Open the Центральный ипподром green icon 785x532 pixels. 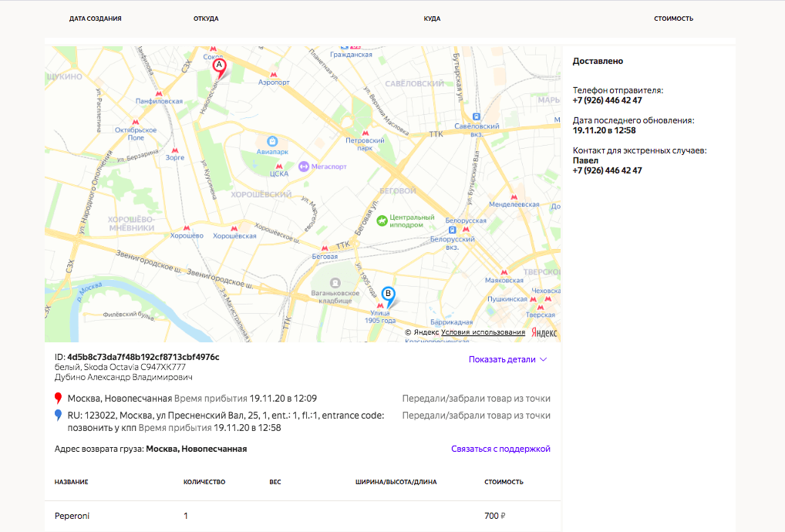pyautogui.click(x=382, y=221)
